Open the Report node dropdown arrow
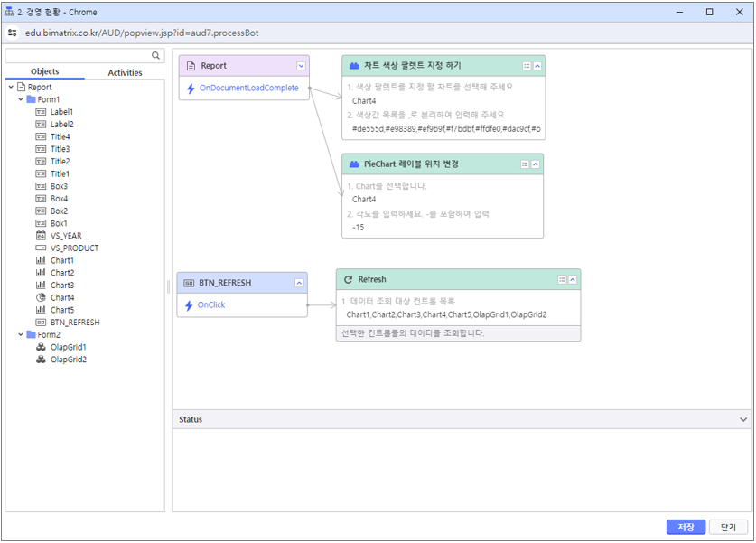Viewport: 756px width, 543px height. tap(301, 66)
